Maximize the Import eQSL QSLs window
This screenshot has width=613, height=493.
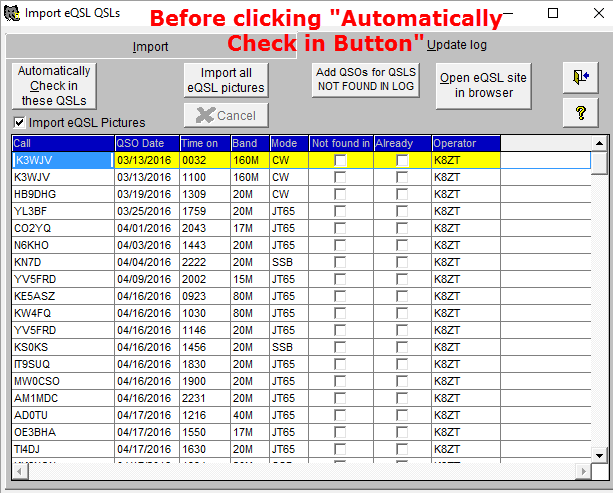[553, 13]
